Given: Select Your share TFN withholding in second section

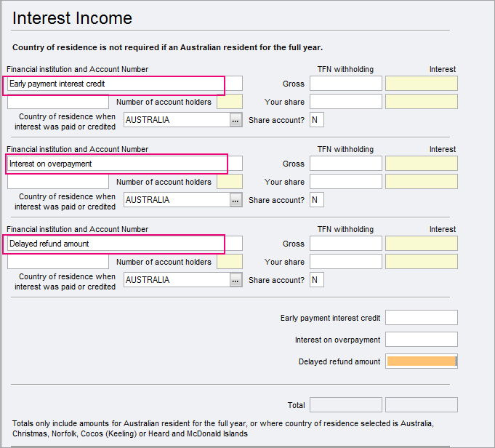Looking at the screenshot, I should [x=345, y=182].
